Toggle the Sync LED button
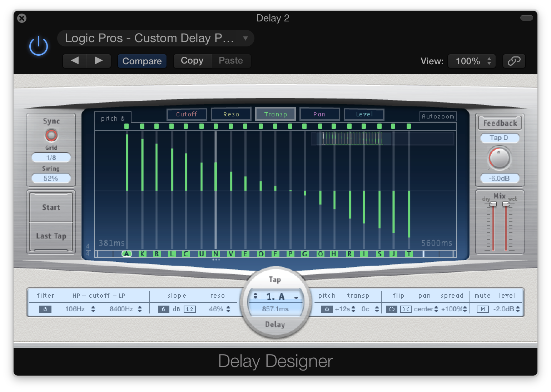 51,135
